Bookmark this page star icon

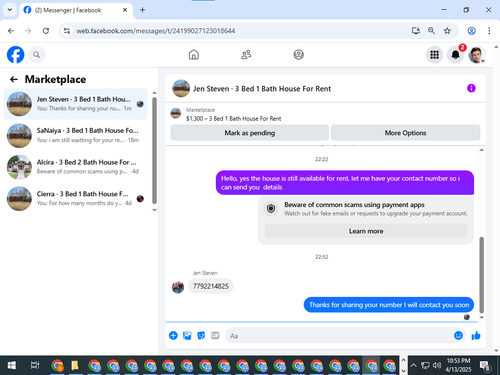pyautogui.click(x=447, y=31)
